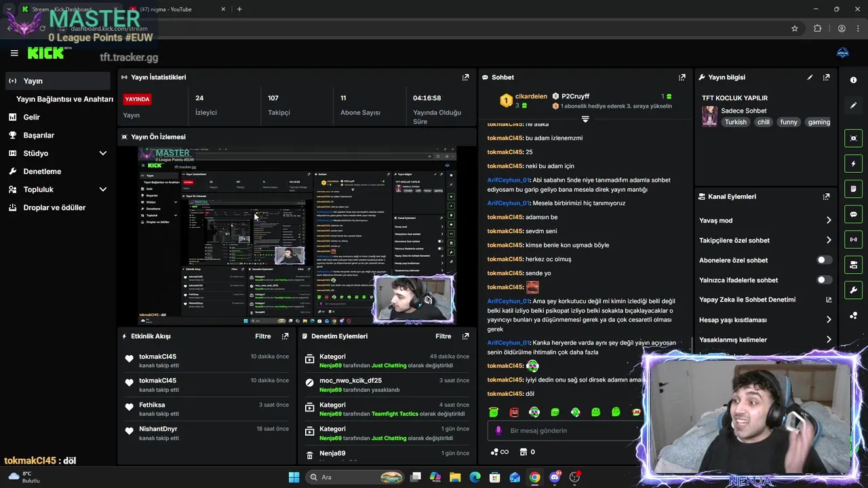The image size is (868, 488).
Task: Collapse the chat leaderboard arrow
Action: click(x=585, y=119)
